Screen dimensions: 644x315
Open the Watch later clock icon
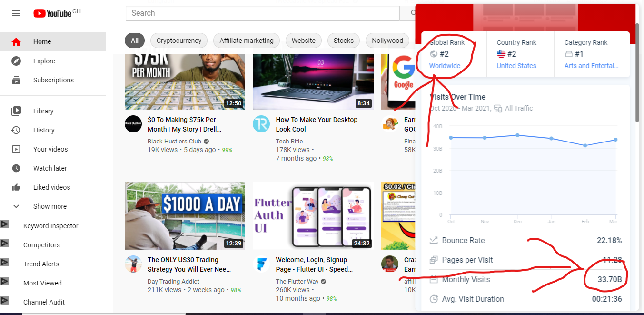point(16,168)
